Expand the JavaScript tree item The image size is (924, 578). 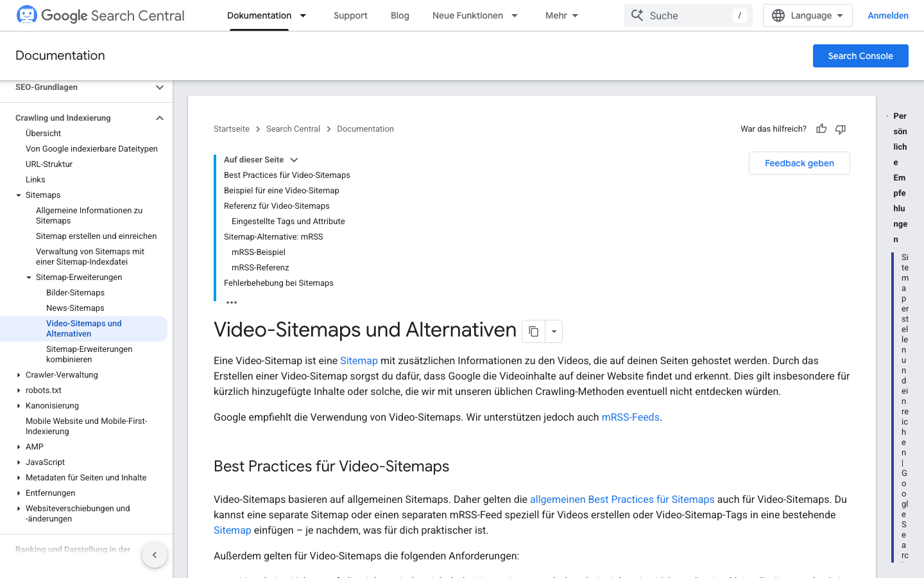click(x=19, y=462)
